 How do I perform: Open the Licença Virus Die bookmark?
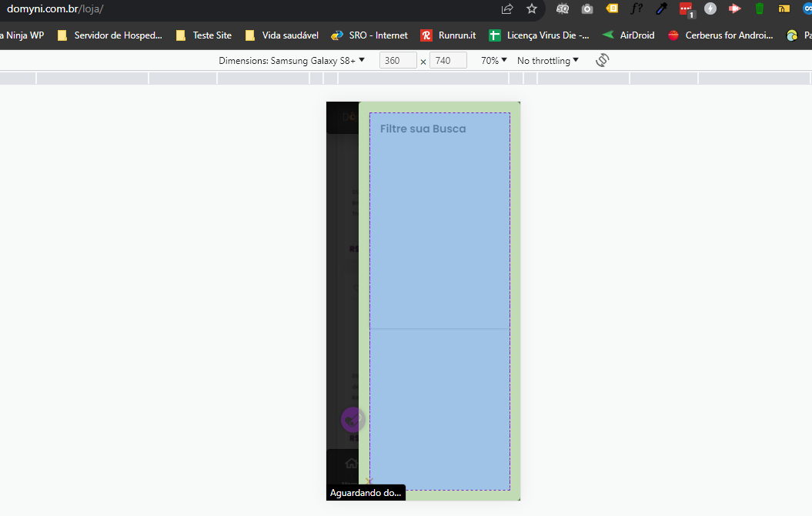[x=539, y=35]
